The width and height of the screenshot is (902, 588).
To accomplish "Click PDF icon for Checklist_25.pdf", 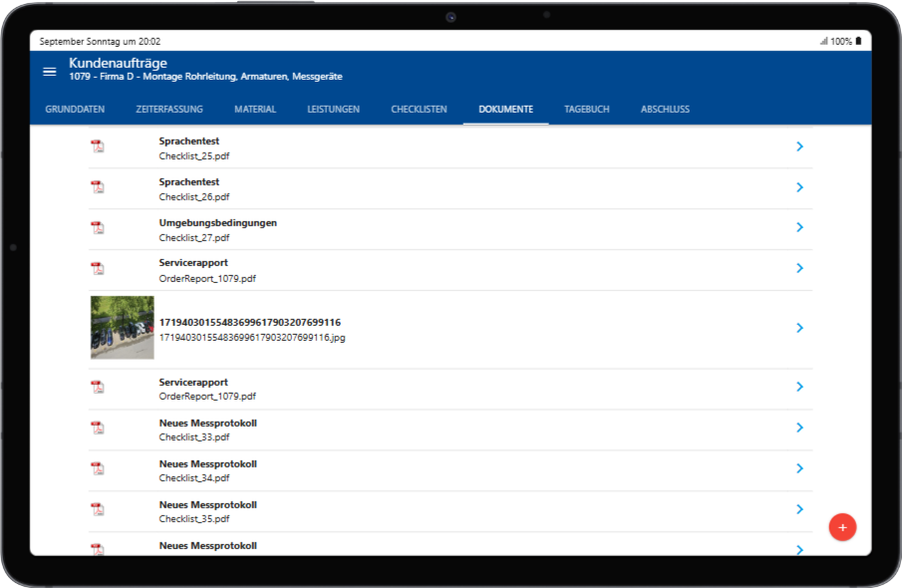I will coord(98,147).
